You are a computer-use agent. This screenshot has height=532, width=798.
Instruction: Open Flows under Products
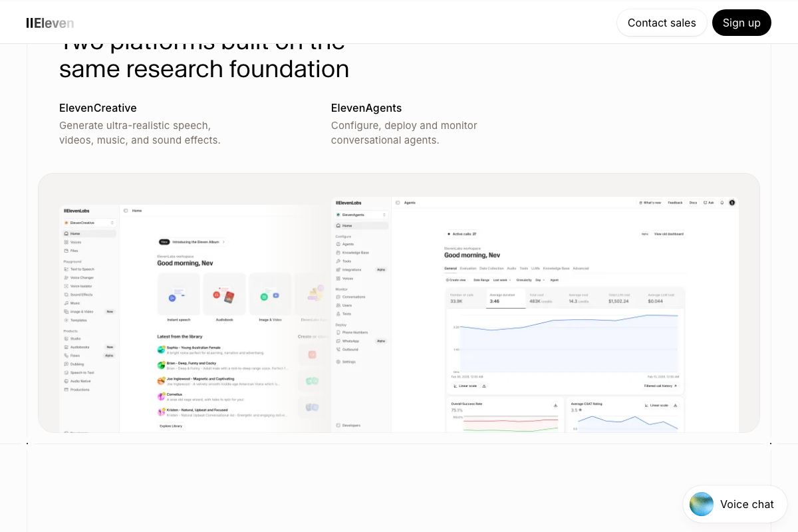[89, 355]
